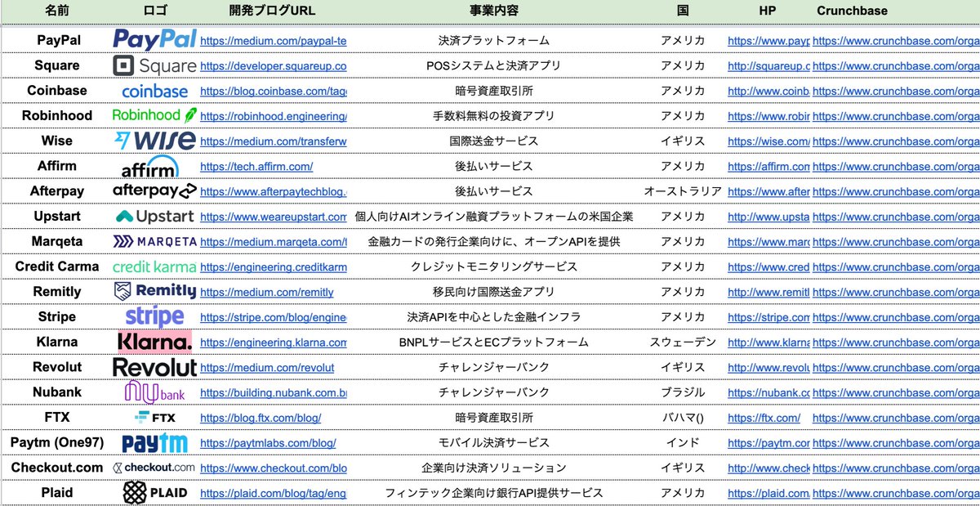This screenshot has height=506, width=980.
Task: Open the engineering.creditkarma blog link
Action: 273,266
